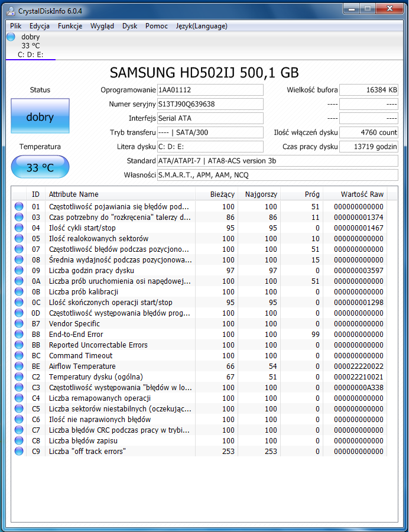The width and height of the screenshot is (409, 532).
Task: Open the Plik menu
Action: [15, 26]
